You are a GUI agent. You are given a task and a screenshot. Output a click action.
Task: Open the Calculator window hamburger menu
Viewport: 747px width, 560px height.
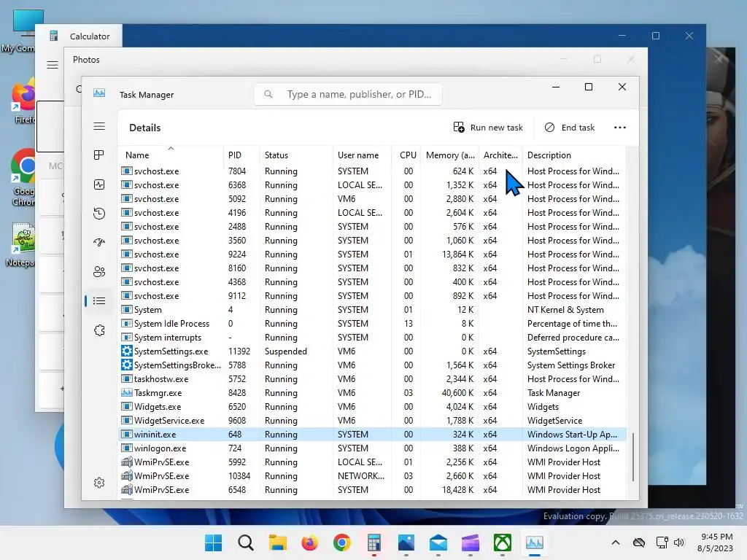tap(53, 65)
